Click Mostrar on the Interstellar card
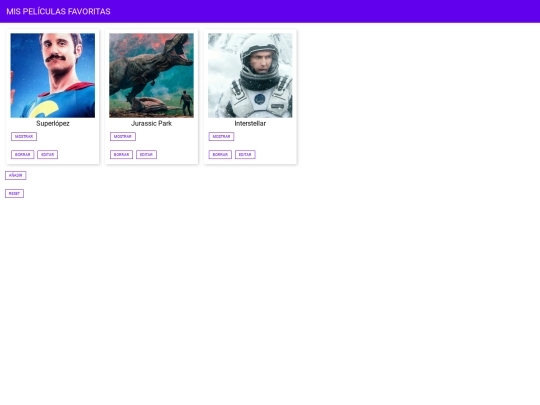The image size is (540, 405). point(221,136)
